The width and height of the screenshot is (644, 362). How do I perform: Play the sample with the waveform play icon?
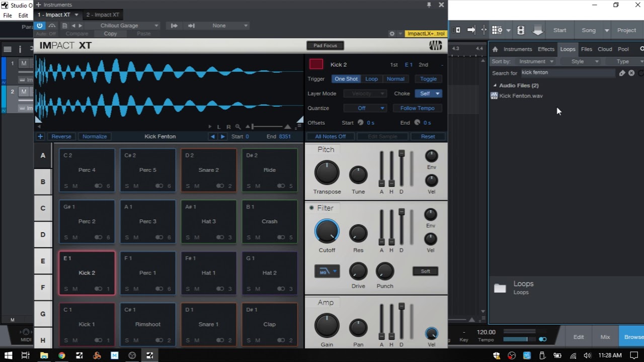(210, 127)
